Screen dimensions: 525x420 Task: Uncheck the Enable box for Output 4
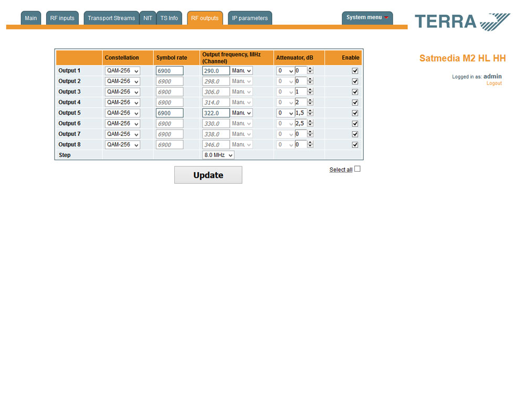pyautogui.click(x=355, y=102)
